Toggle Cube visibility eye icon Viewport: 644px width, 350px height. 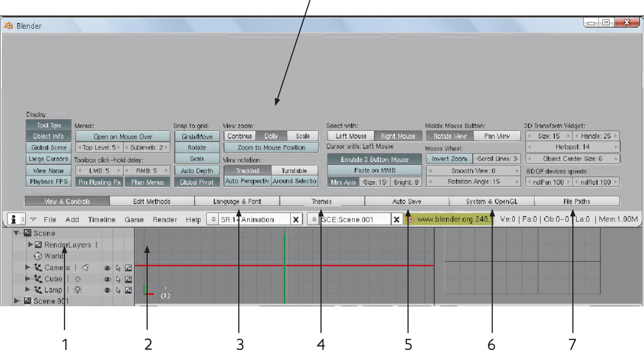[x=107, y=279]
